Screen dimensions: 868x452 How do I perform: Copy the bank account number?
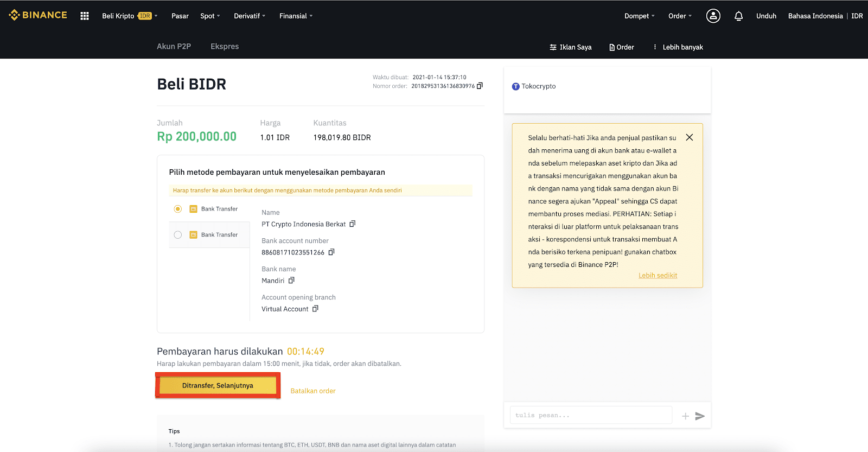(x=331, y=252)
